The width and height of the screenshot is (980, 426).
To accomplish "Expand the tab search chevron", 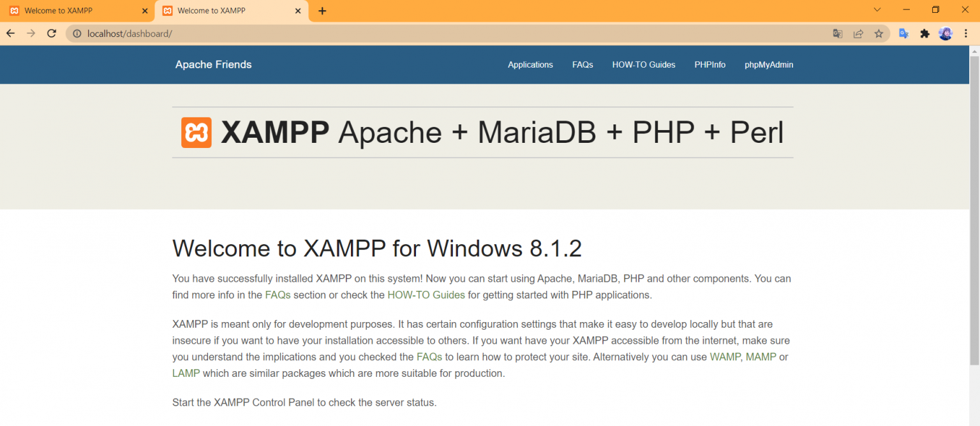I will (x=877, y=10).
